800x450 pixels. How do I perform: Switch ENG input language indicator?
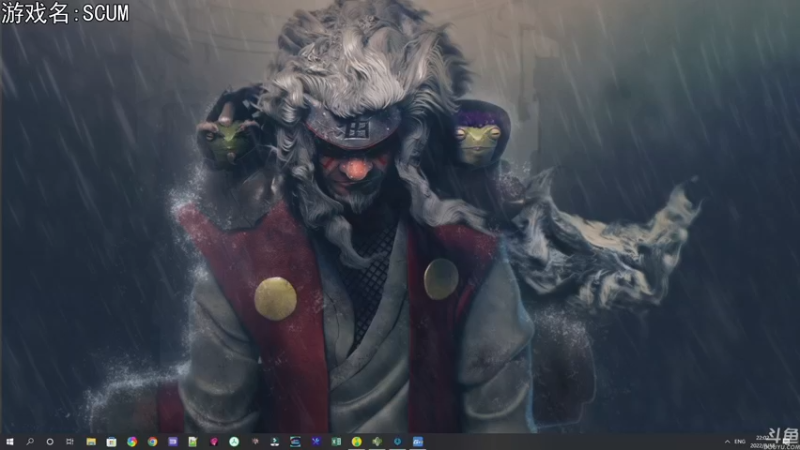click(x=740, y=442)
